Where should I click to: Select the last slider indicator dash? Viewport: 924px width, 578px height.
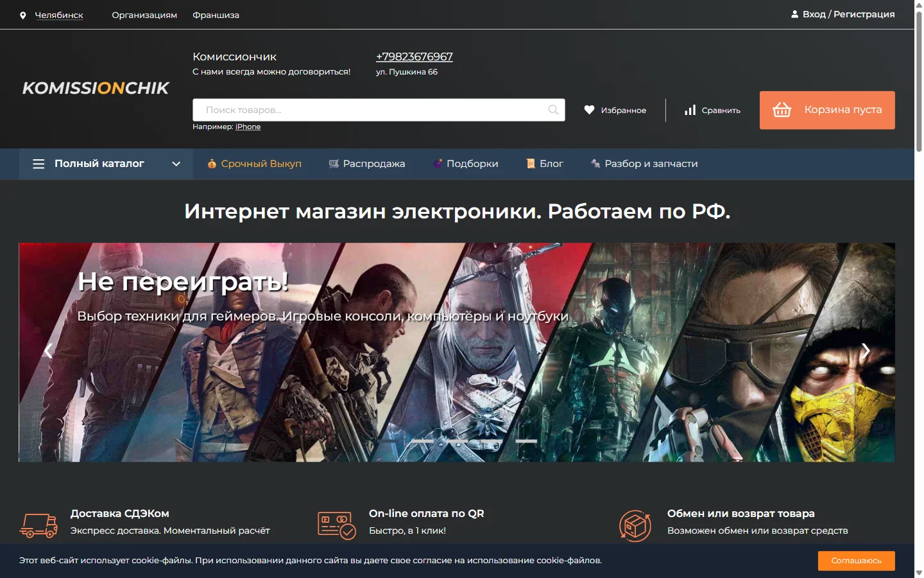[x=526, y=441]
